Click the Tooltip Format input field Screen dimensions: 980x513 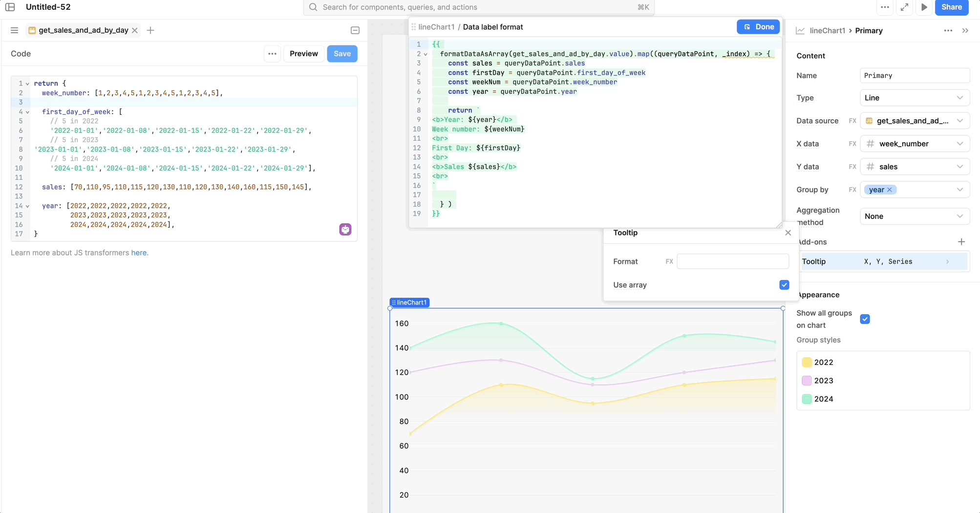click(x=732, y=261)
